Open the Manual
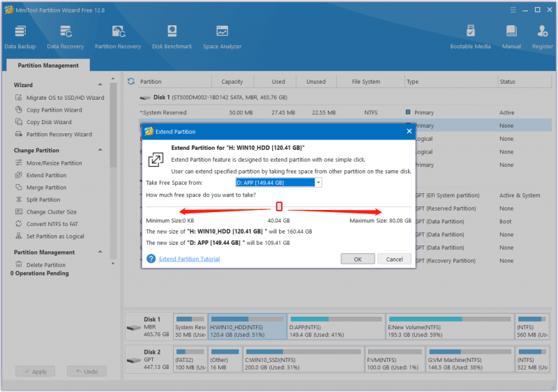Image resolution: width=558 pixels, height=392 pixels. [x=511, y=37]
